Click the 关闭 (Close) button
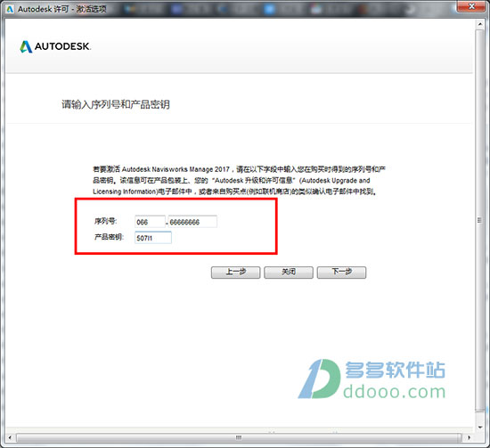This screenshot has width=490, height=448. pyautogui.click(x=289, y=273)
